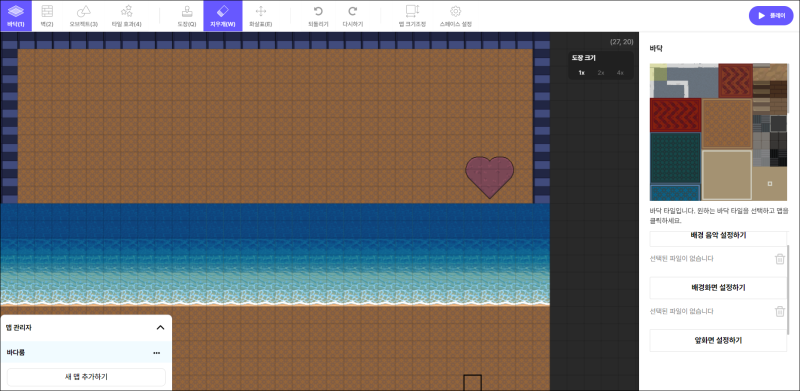This screenshot has width=800, height=391.
Task: Select the 타일 효과(4) tile effect tool
Action: pos(127,16)
